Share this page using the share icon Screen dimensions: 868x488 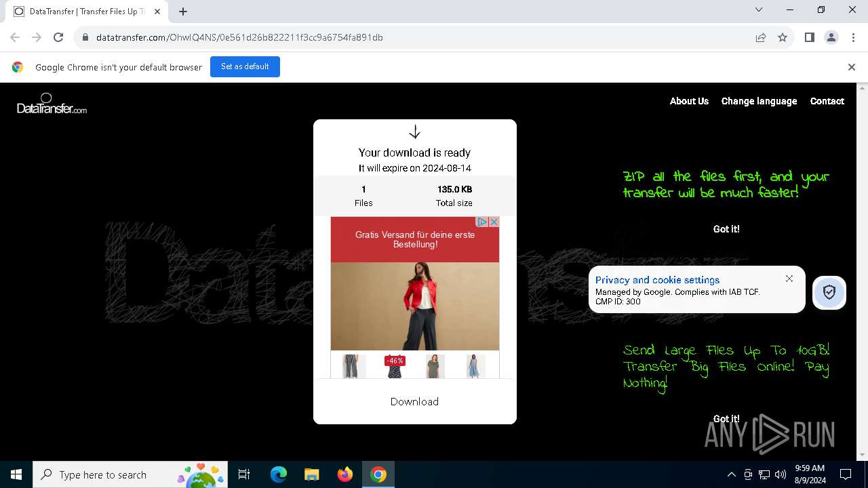761,37
